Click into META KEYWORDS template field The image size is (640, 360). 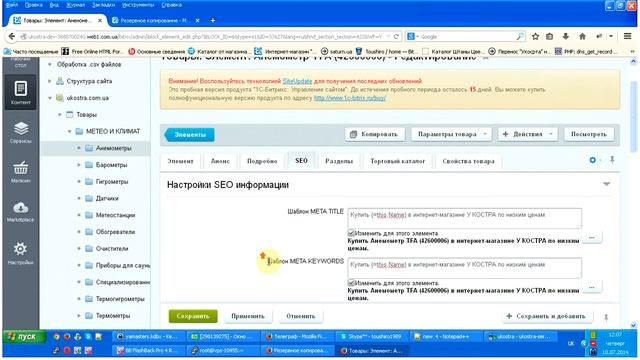(x=464, y=268)
